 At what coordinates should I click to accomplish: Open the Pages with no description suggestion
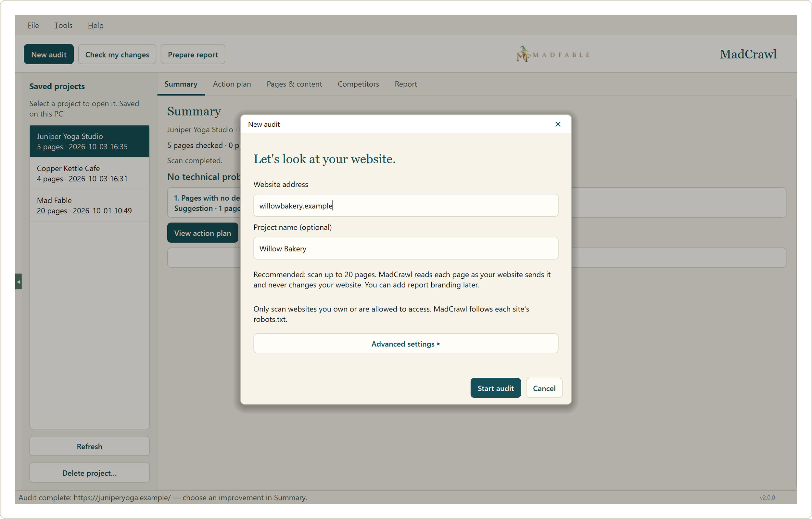click(x=204, y=203)
